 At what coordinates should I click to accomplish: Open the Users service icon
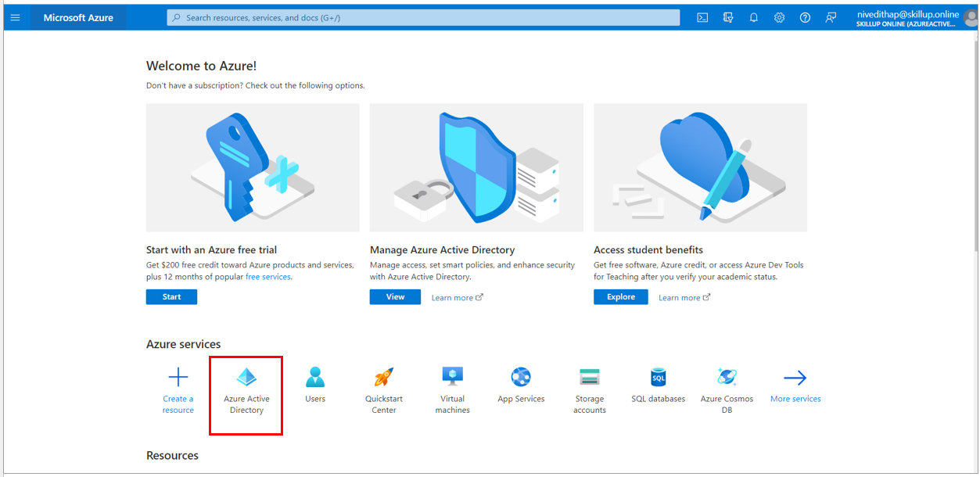pos(315,378)
